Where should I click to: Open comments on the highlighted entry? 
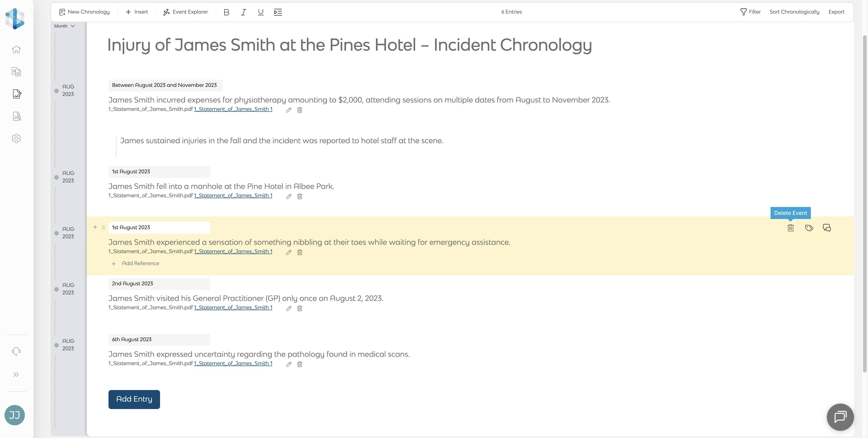click(x=827, y=228)
